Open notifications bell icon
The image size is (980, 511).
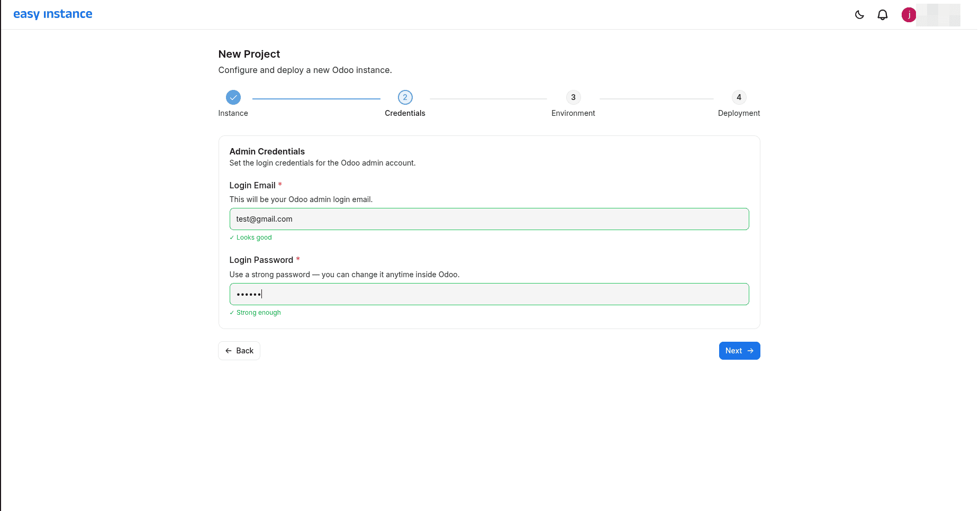pos(883,15)
